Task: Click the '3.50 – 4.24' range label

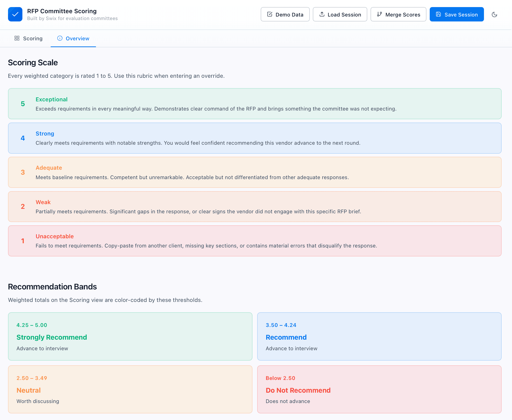Action: coord(281,325)
